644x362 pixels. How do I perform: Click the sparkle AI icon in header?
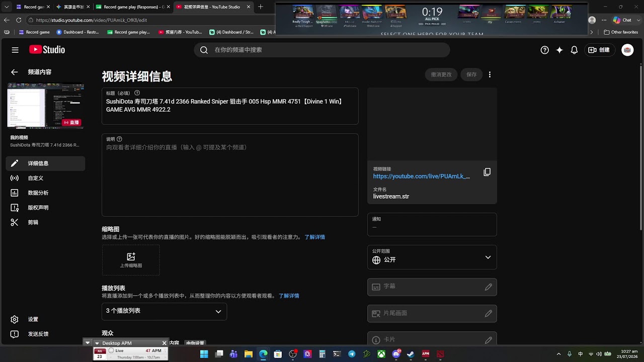point(559,50)
